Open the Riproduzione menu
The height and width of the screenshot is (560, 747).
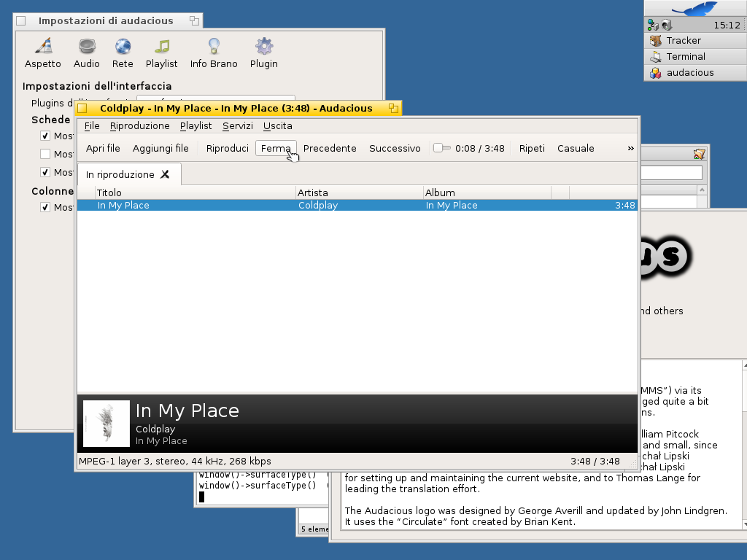(x=139, y=125)
